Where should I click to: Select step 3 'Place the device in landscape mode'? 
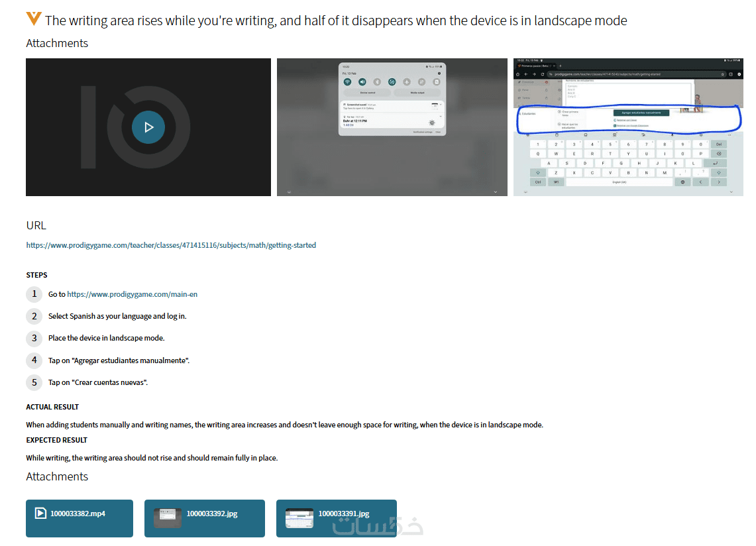point(107,338)
